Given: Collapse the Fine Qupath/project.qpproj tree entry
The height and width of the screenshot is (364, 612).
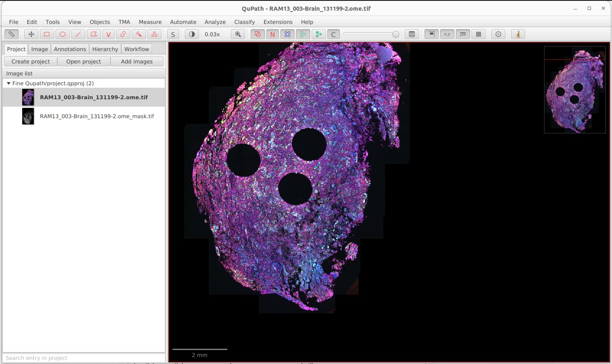Looking at the screenshot, I should (x=9, y=83).
